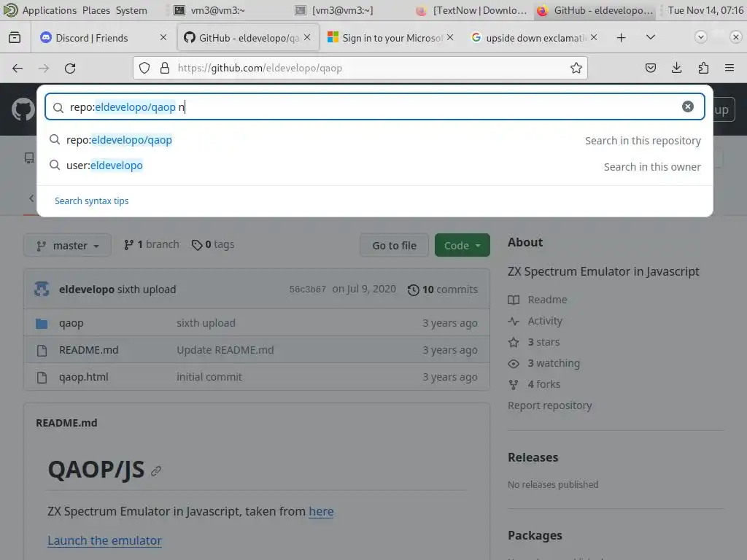Open Firefox extensions menu
The height and width of the screenshot is (560, 747).
(x=703, y=68)
